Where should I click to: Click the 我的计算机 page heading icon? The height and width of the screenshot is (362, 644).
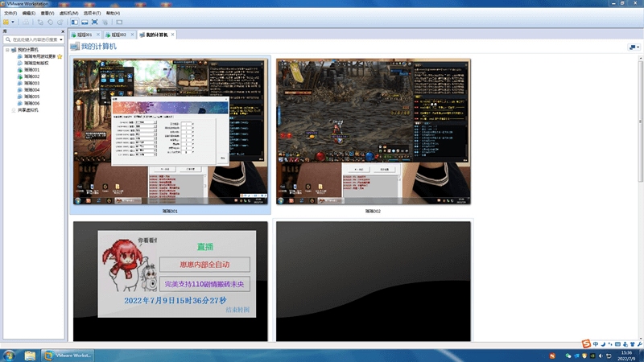pyautogui.click(x=74, y=47)
